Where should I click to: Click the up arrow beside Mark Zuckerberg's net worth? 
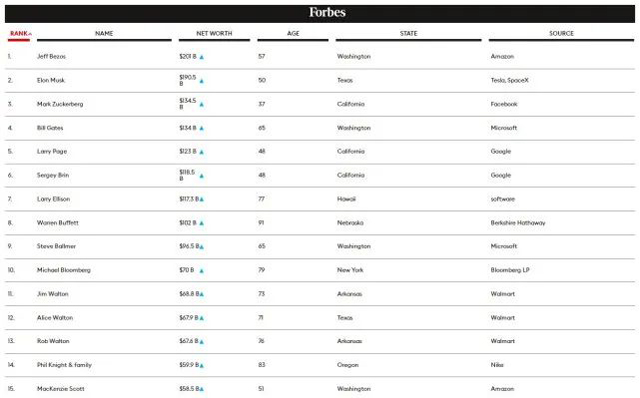click(202, 105)
